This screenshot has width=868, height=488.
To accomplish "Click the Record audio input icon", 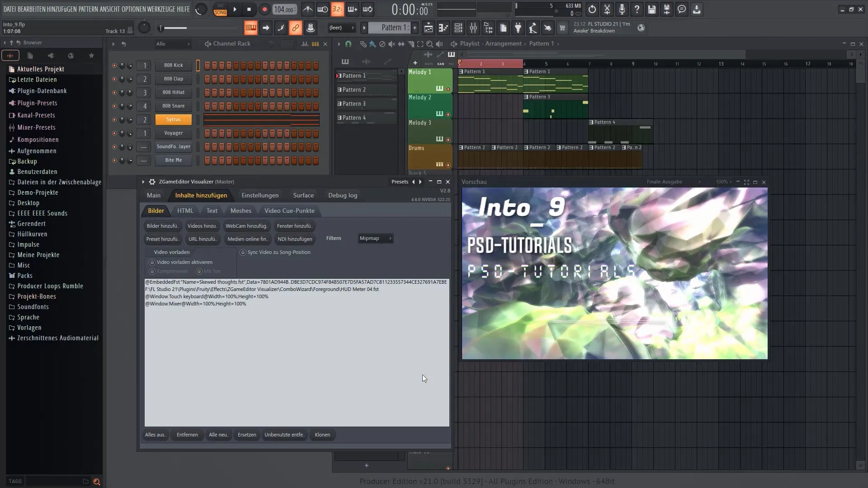I will [623, 9].
